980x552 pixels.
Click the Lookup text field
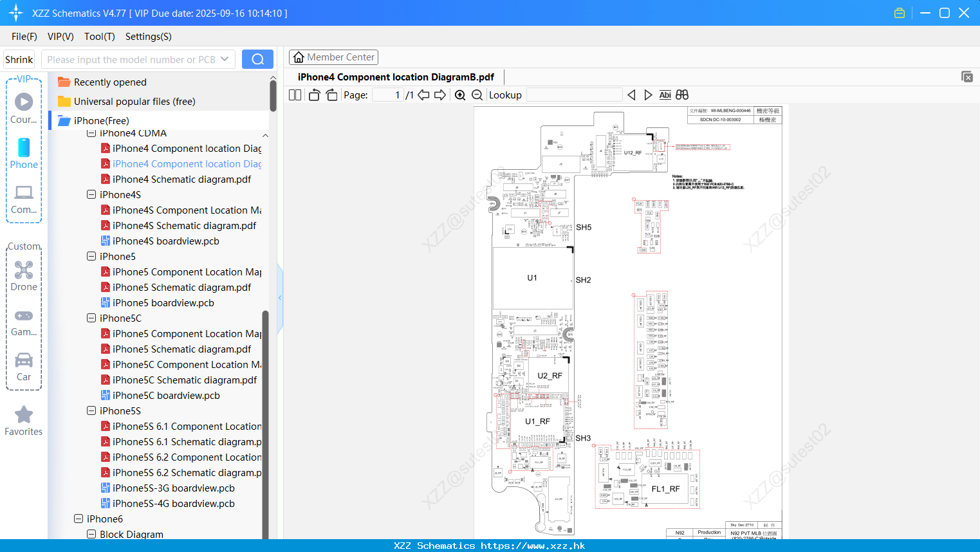click(x=574, y=95)
